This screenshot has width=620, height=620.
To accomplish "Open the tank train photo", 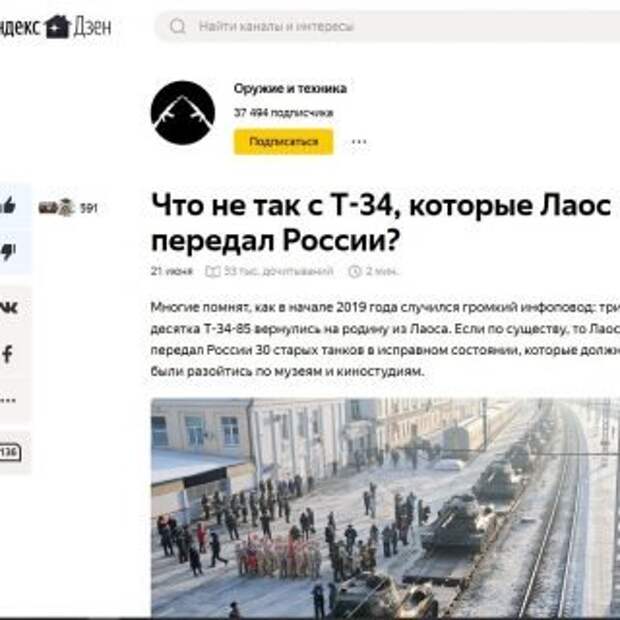I will coord(385,508).
